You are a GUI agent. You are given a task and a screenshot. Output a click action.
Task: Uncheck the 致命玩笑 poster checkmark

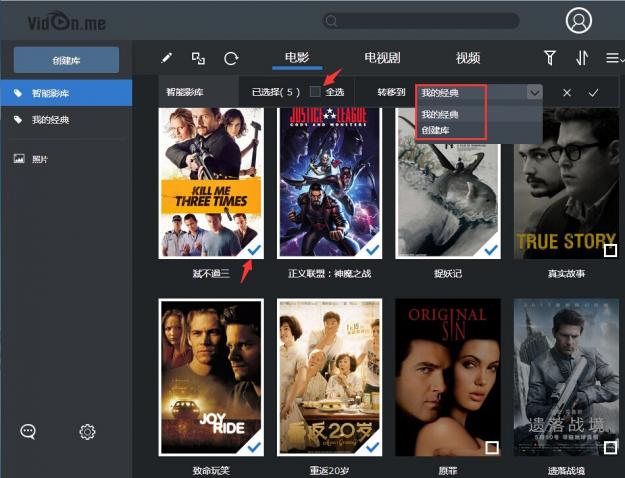point(254,447)
